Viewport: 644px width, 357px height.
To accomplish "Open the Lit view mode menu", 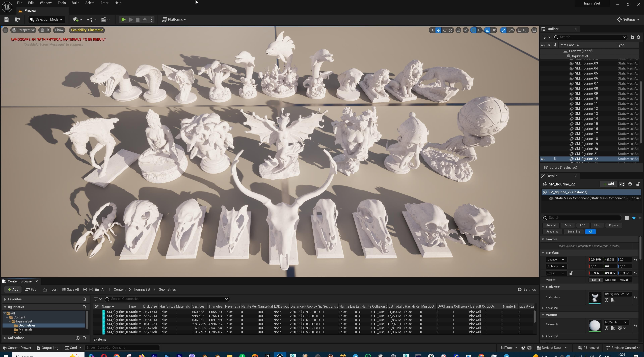I will coord(45,30).
